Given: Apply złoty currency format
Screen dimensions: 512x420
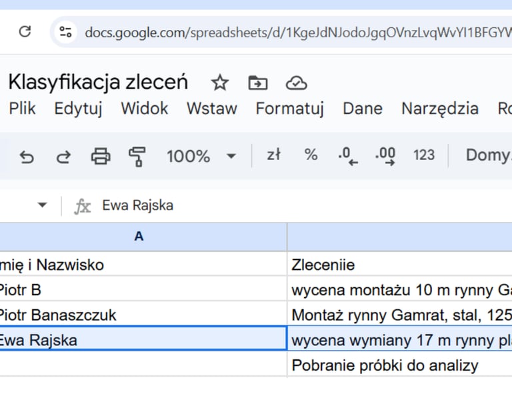Looking at the screenshot, I should (x=273, y=155).
